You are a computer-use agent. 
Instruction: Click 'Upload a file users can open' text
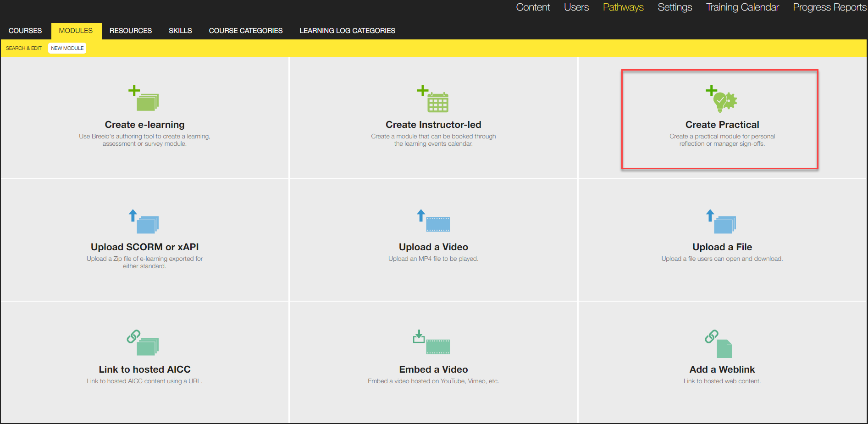[722, 259]
